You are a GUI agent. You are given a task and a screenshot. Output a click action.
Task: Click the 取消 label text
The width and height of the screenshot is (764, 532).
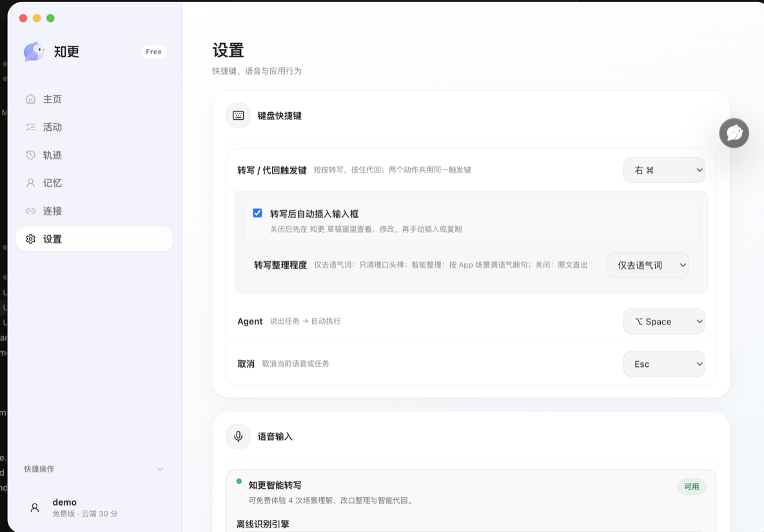[246, 364]
